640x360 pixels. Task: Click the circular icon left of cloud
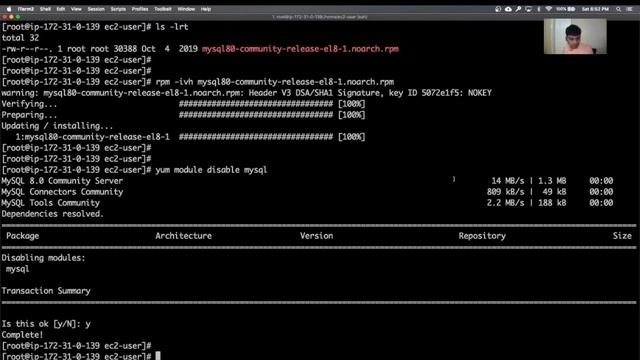coord(498,9)
